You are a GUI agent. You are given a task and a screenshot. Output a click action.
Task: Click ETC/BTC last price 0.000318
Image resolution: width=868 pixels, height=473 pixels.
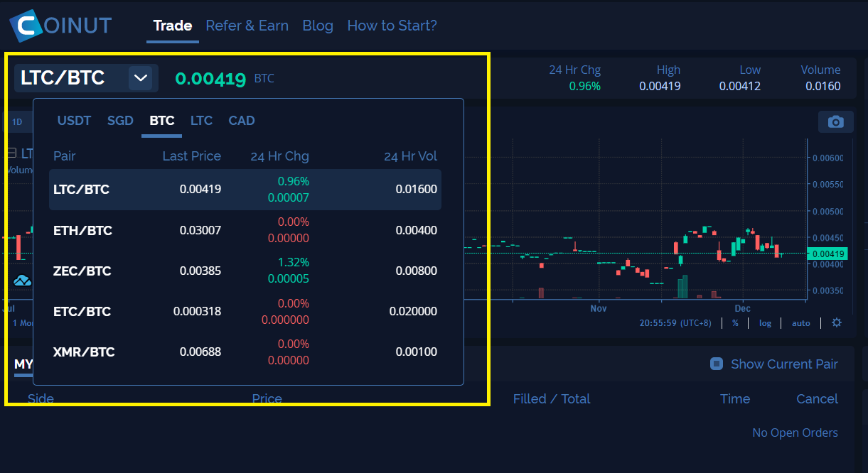pos(198,311)
